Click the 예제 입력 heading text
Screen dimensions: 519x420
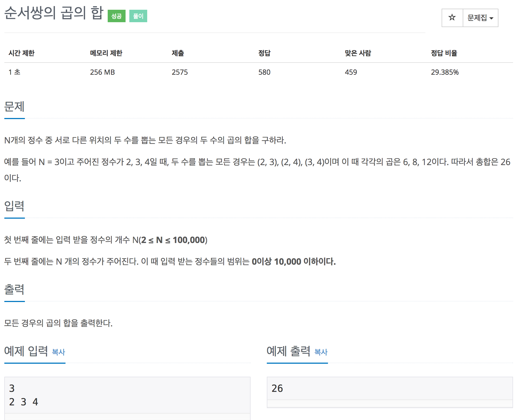[x=26, y=351]
